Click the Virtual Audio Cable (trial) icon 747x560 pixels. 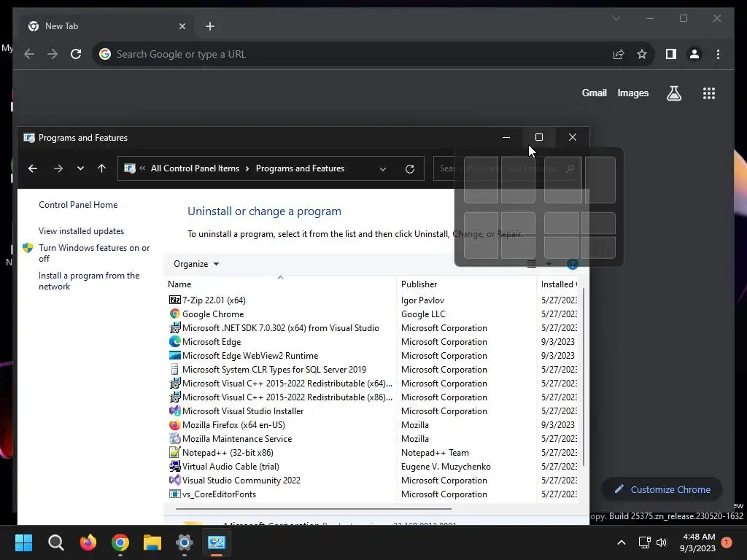[175, 466]
